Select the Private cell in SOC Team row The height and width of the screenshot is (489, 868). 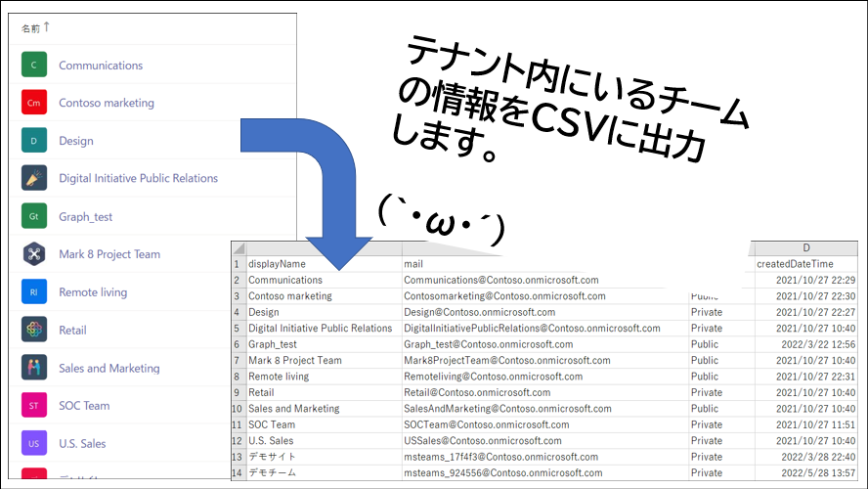coord(721,424)
